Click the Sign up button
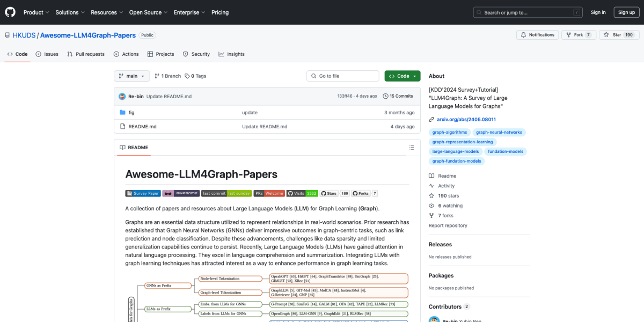Image resolution: width=644 pixels, height=322 pixels. pyautogui.click(x=626, y=12)
